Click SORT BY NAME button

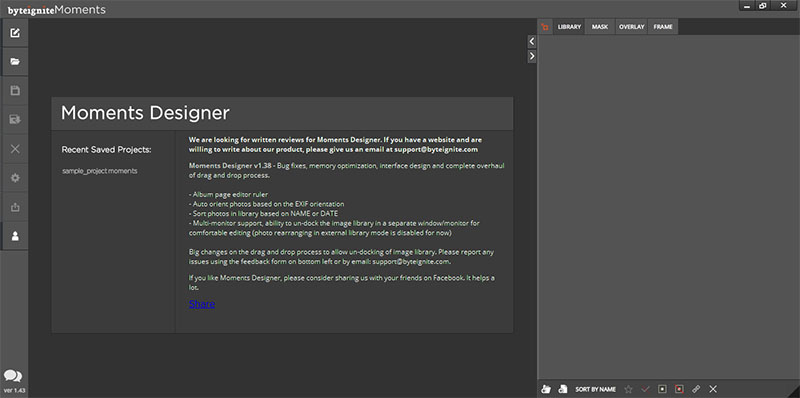[x=595, y=389]
